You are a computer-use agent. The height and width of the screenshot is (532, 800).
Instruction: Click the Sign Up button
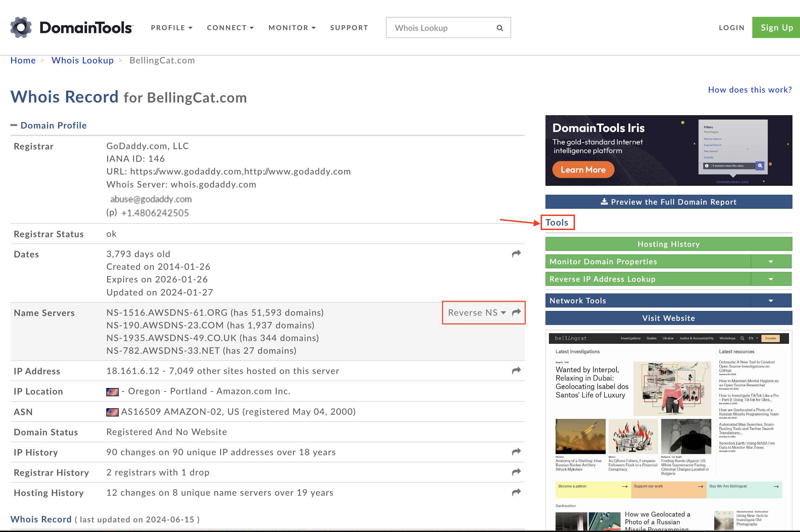coord(776,27)
